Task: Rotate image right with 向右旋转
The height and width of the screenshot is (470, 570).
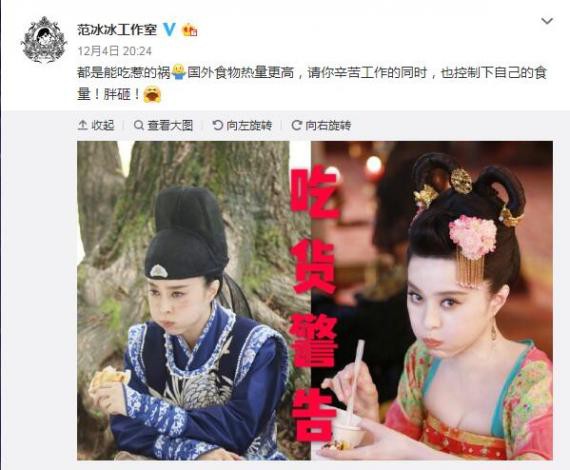Action: 321,125
